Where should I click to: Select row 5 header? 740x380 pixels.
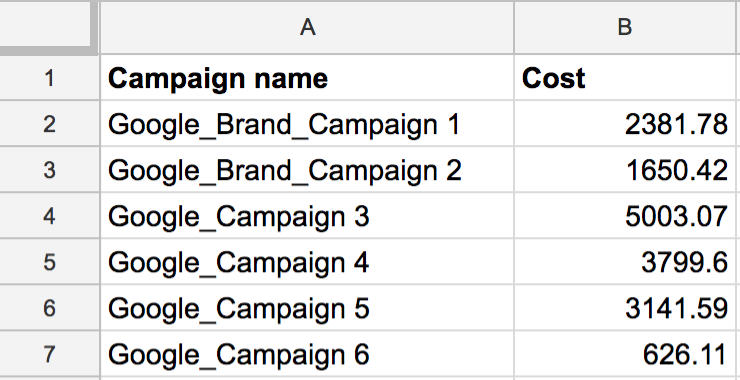coord(49,262)
